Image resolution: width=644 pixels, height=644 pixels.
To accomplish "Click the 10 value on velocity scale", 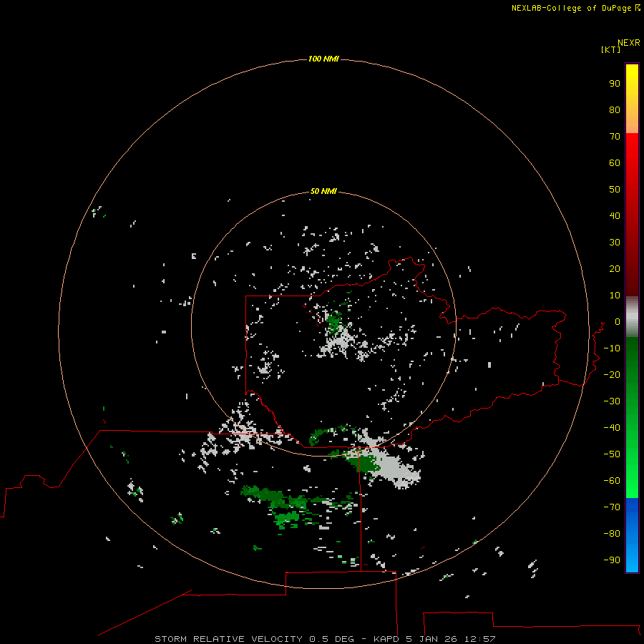I will pos(615,296).
